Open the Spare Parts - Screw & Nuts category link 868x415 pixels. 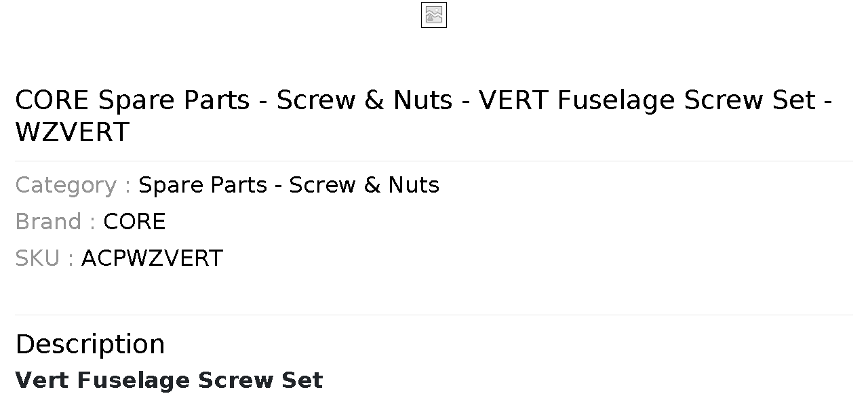(289, 185)
